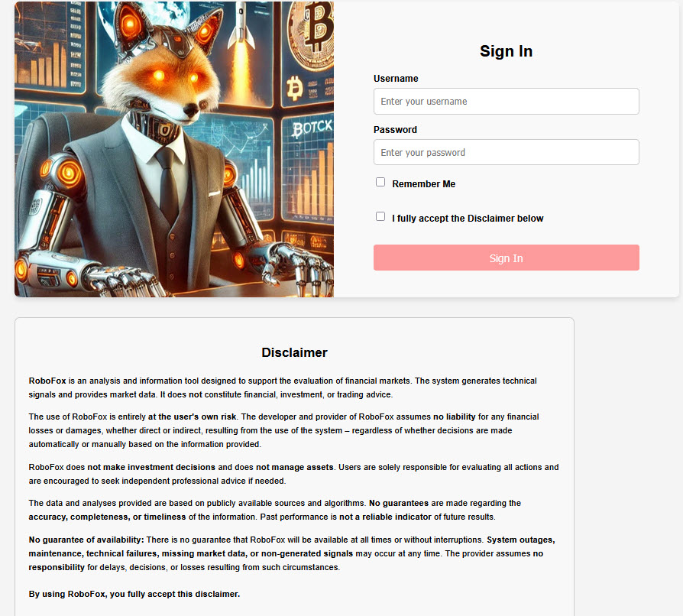The height and width of the screenshot is (616, 683).
Task: Click the large Bitcoin coin in the image
Action: click(312, 36)
